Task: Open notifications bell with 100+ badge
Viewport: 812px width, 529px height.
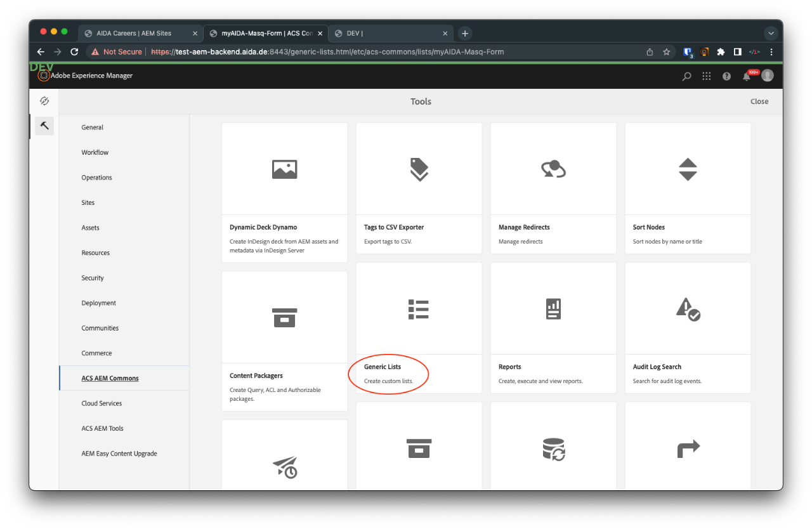Action: 747,76
